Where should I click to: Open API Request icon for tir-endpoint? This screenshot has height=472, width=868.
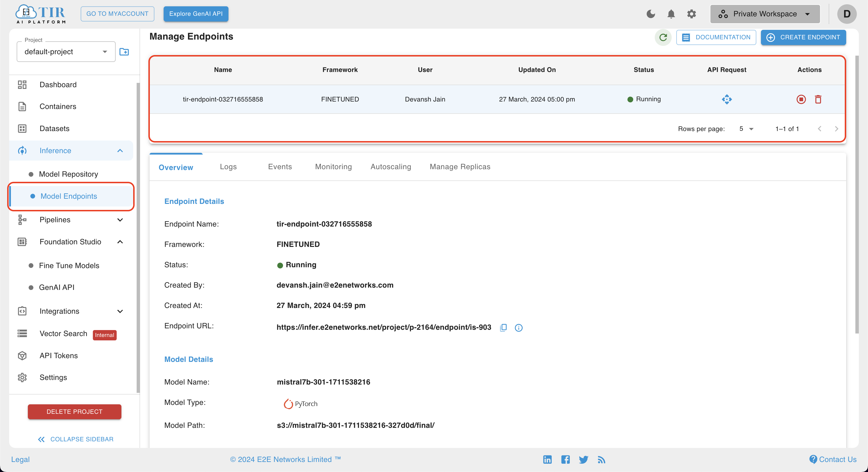pos(726,99)
